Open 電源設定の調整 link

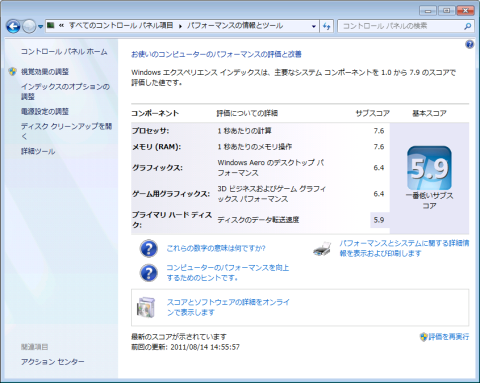click(45, 111)
